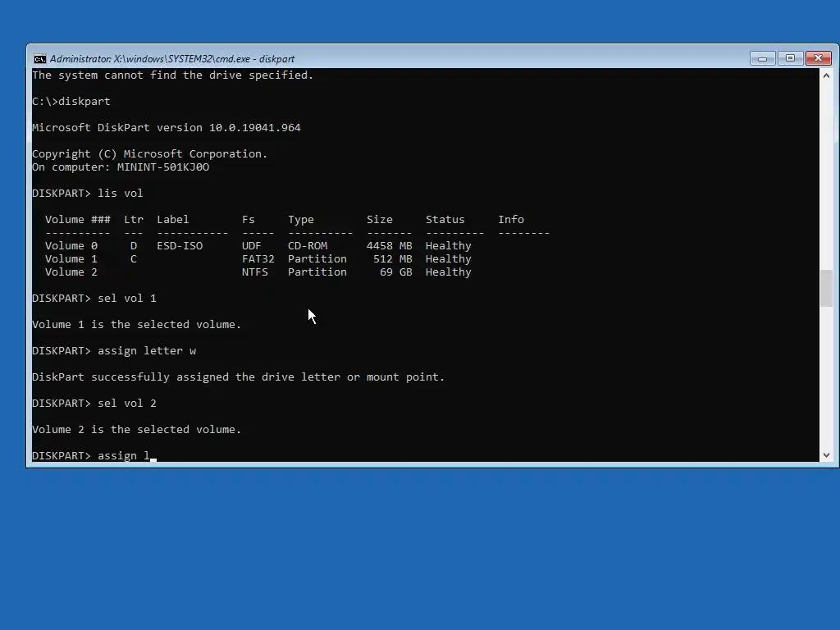Click the 'FAT32' file system cell
The height and width of the screenshot is (630, 840).
pyautogui.click(x=258, y=258)
